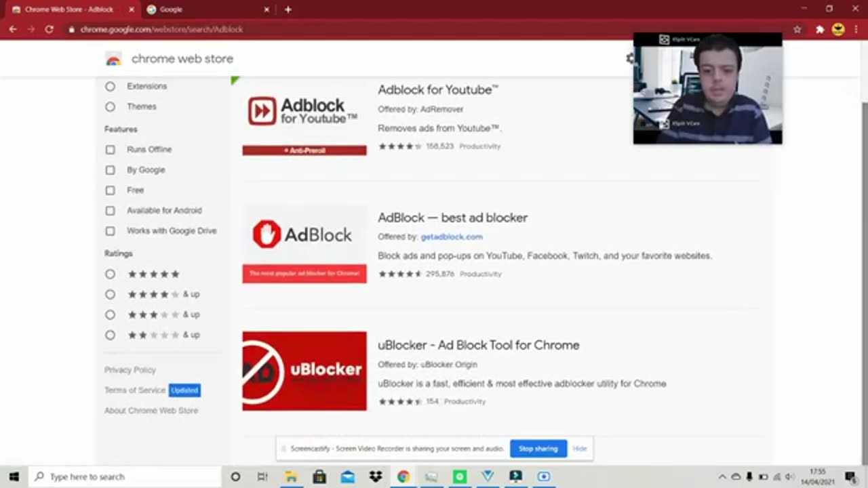This screenshot has width=868, height=488.
Task: Open a new browser tab with plus
Action: pos(288,9)
